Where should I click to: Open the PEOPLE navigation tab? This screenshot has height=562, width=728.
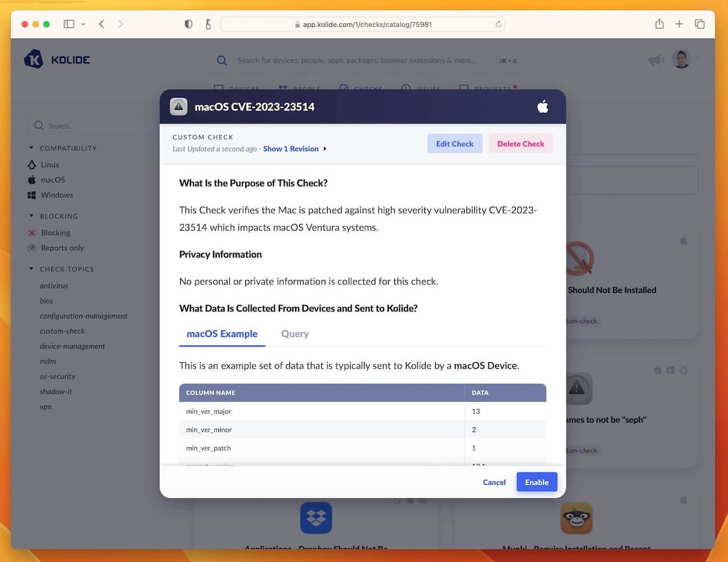pos(300,88)
